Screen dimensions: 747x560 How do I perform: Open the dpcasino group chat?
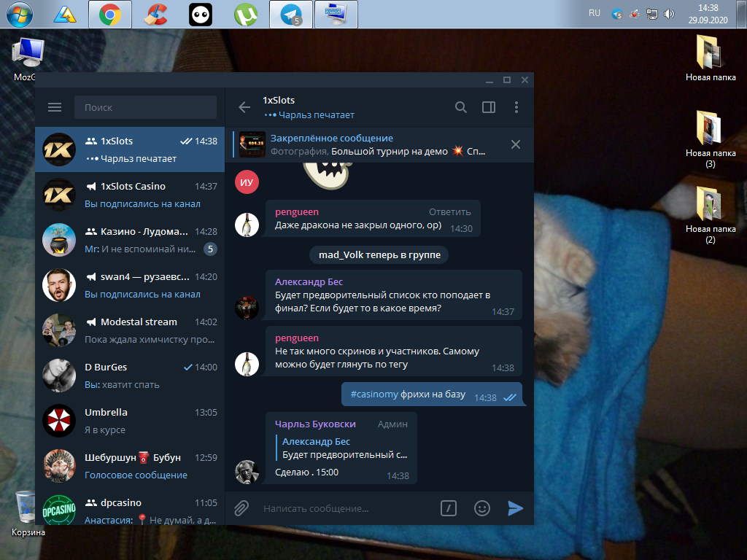[130, 507]
